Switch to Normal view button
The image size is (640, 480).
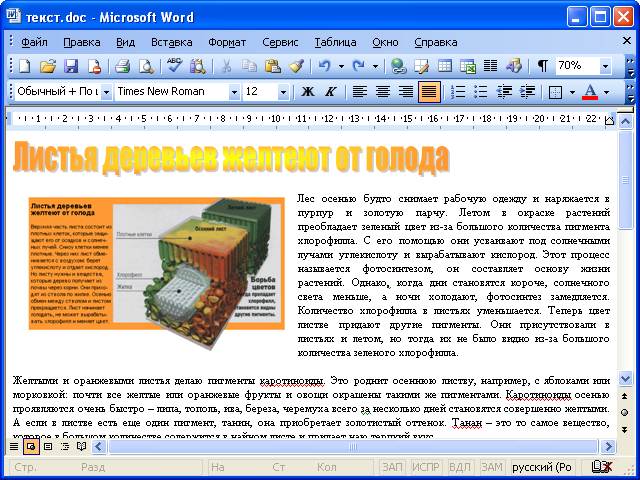14,446
